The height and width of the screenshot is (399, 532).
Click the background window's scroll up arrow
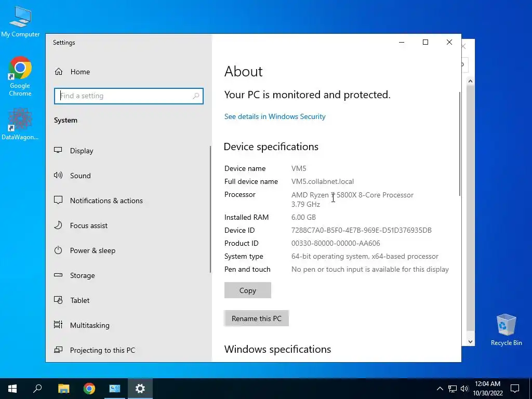[x=470, y=81]
